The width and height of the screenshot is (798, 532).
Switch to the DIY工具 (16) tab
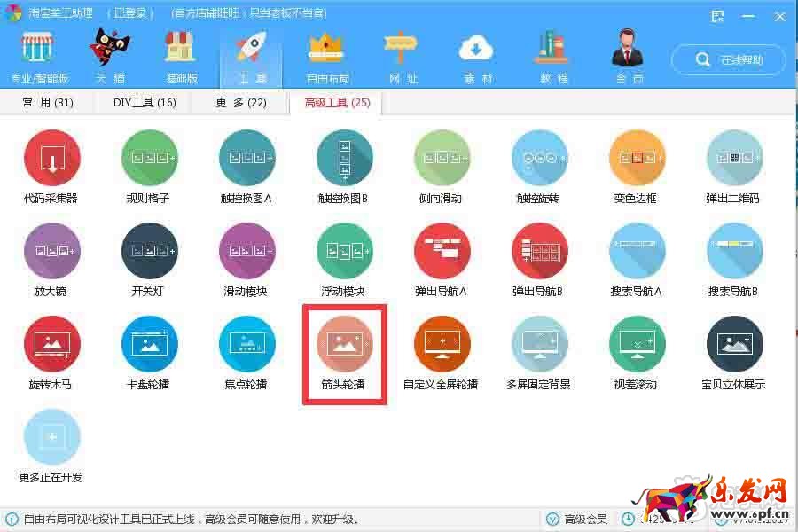[145, 102]
